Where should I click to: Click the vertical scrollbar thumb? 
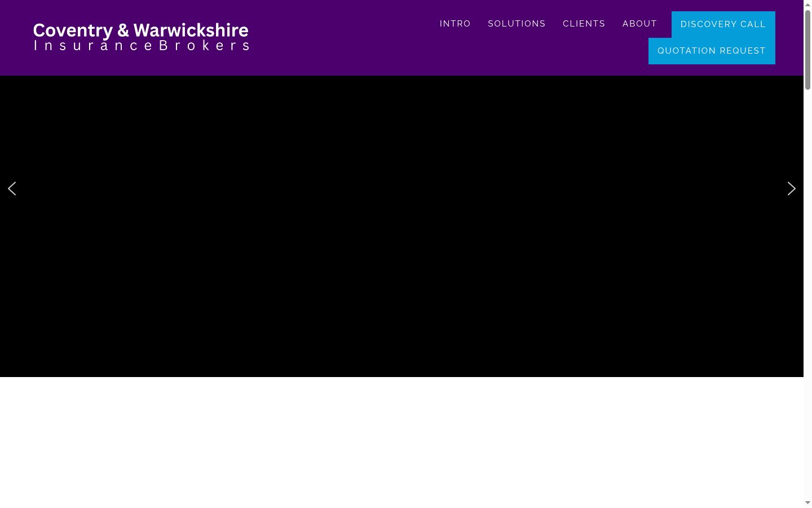[x=807, y=50]
